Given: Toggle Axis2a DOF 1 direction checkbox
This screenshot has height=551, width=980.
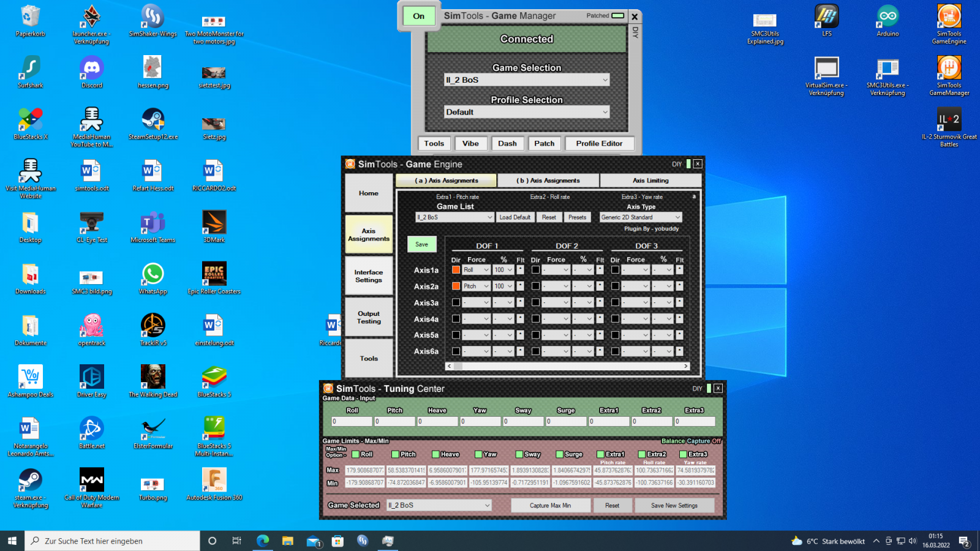Looking at the screenshot, I should (456, 286).
